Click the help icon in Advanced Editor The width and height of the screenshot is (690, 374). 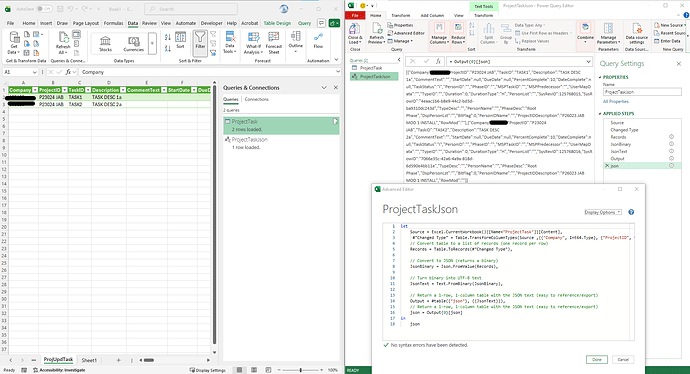631,212
